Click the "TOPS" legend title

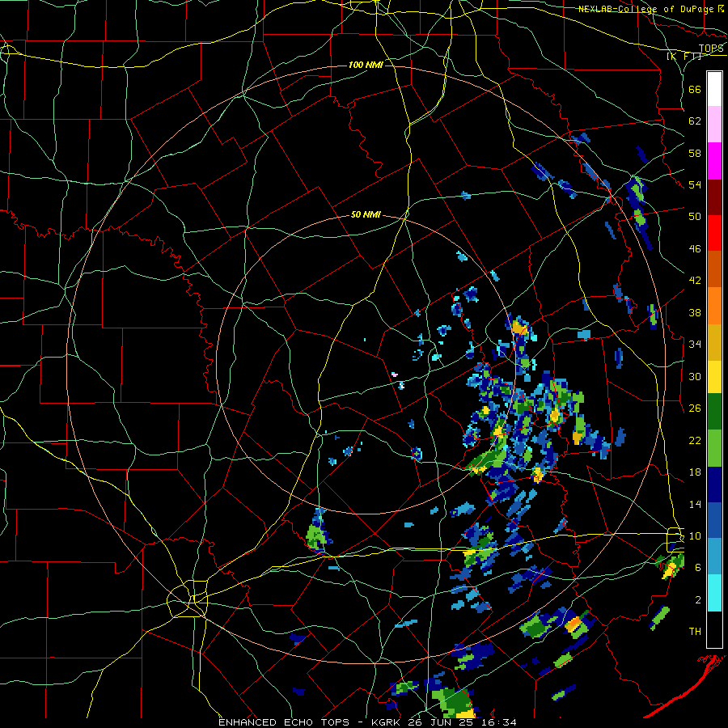coord(711,49)
